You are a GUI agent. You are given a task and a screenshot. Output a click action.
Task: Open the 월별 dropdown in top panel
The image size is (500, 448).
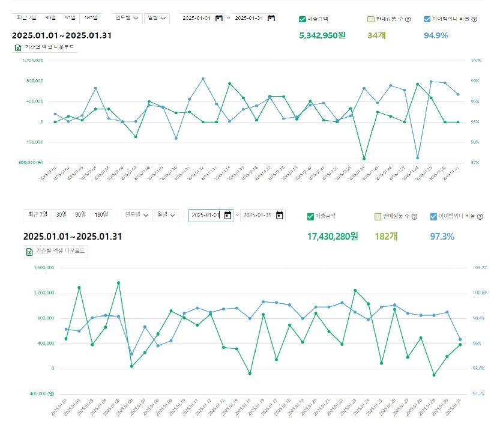pyautogui.click(x=157, y=18)
